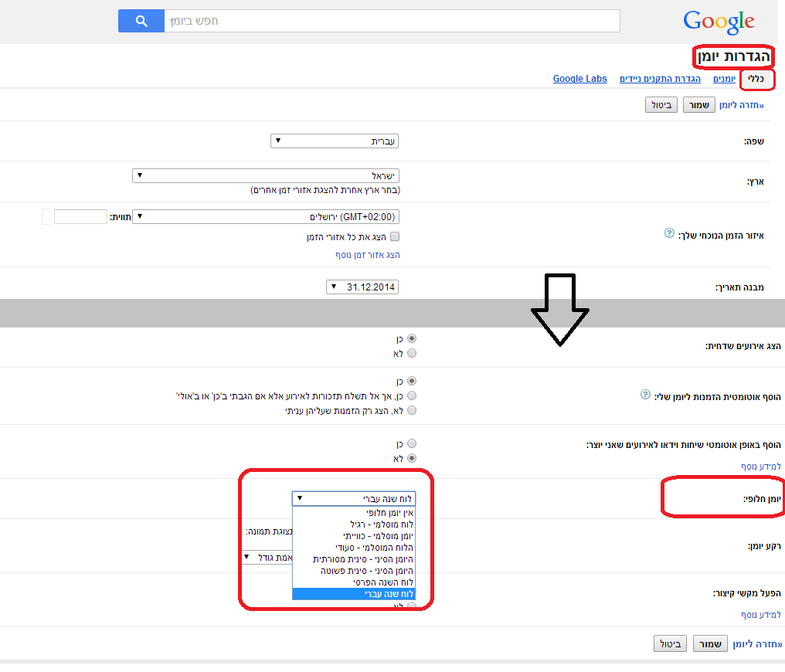The image size is (785, 672).
Task: Collapse alternate calendar dropdown לוח שנה עברי
Action: 354,498
